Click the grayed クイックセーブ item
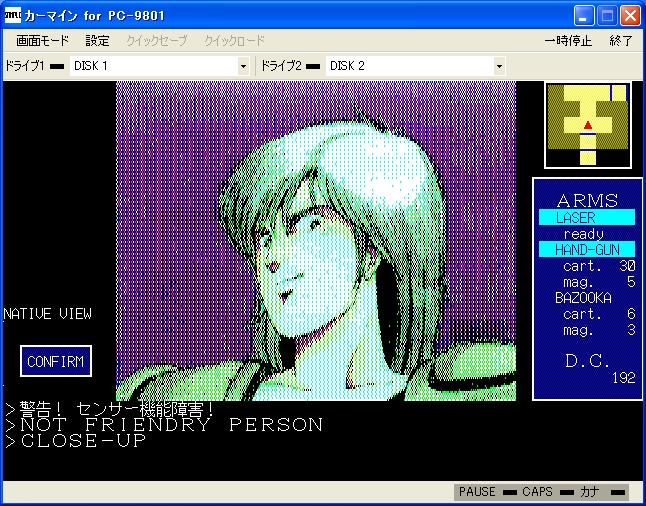Screen dimensions: 646x506 [157, 41]
